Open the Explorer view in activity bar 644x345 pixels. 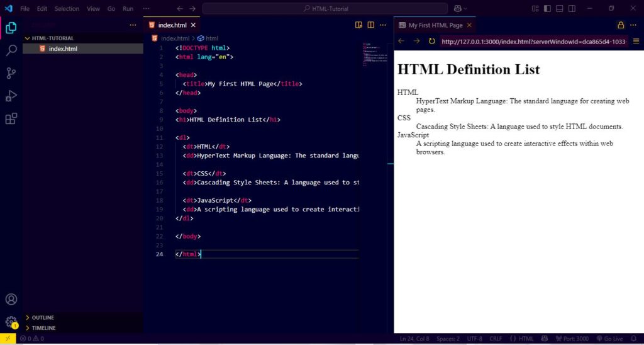pyautogui.click(x=11, y=28)
